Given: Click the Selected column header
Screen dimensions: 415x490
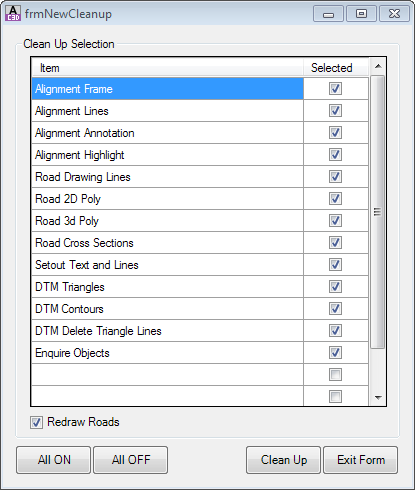Looking at the screenshot, I should pos(336,68).
